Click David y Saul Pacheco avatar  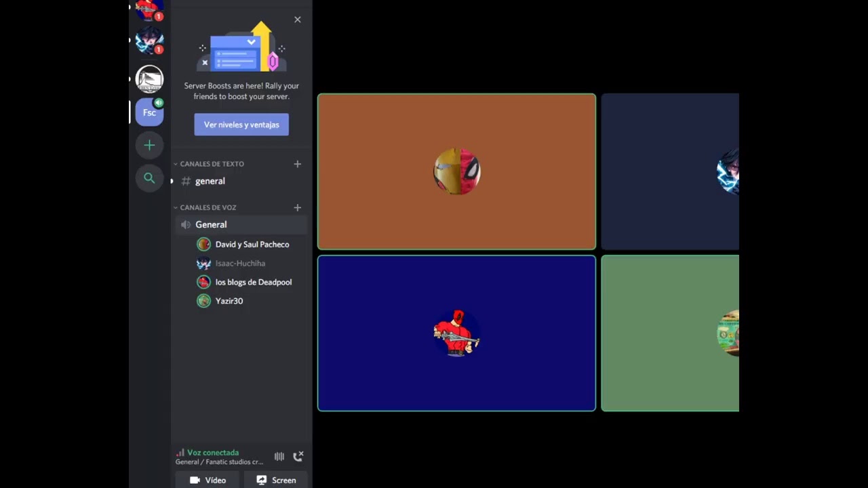click(203, 244)
